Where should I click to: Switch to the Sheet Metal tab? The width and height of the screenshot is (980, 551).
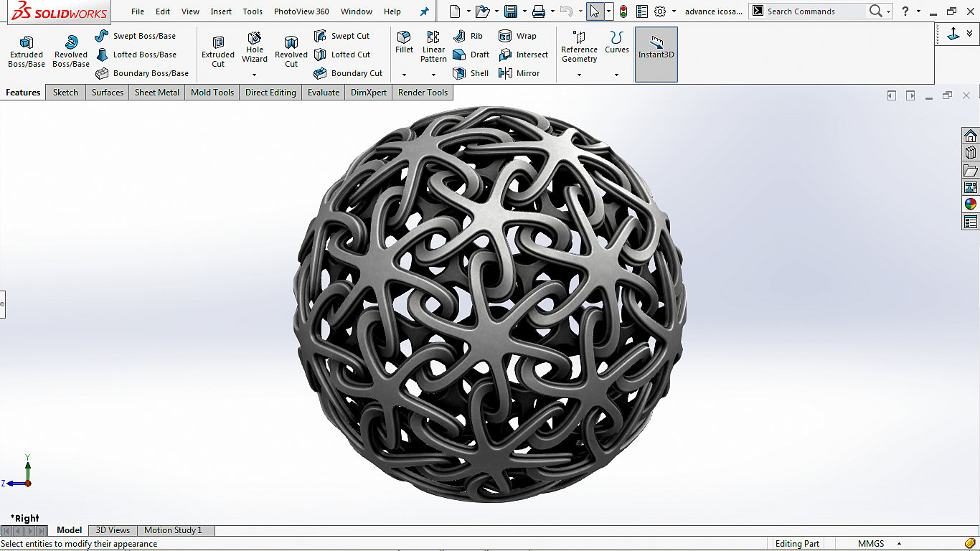tap(157, 92)
